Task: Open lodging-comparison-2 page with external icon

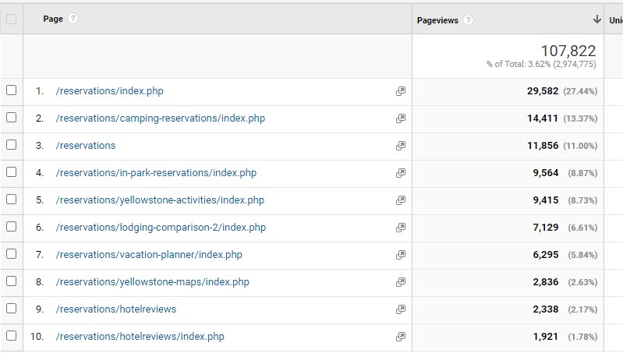Action: point(401,228)
